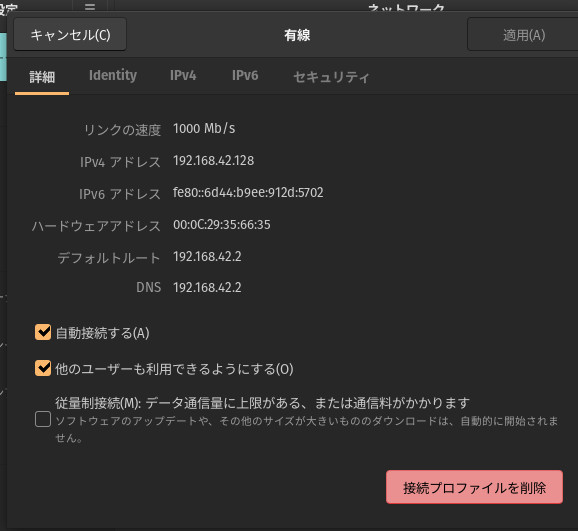Viewport: 578px width, 531px height.
Task: Click the DNS value 192.168.42.2
Action: [x=207, y=288]
